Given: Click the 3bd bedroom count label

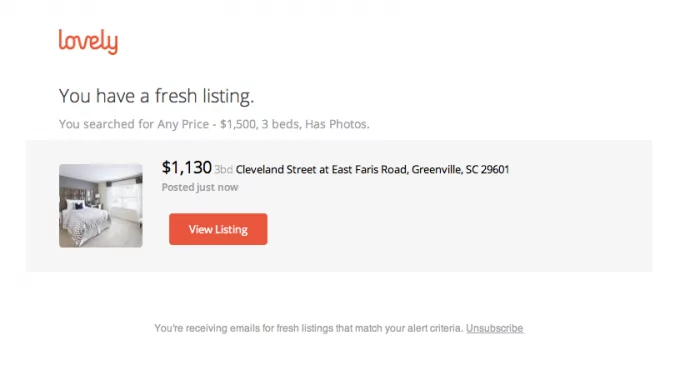Looking at the screenshot, I should pos(223,170).
